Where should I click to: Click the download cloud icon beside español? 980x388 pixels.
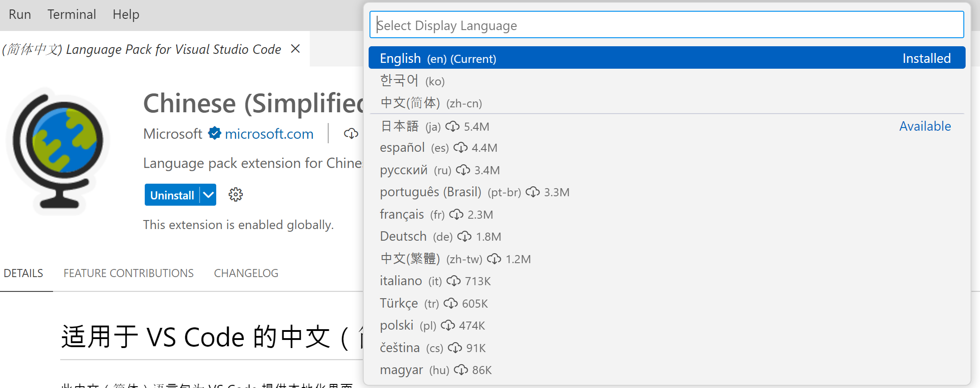click(x=460, y=148)
